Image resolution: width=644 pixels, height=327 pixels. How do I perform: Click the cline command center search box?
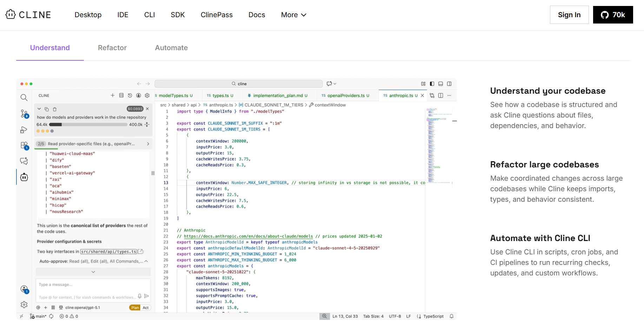(239, 84)
